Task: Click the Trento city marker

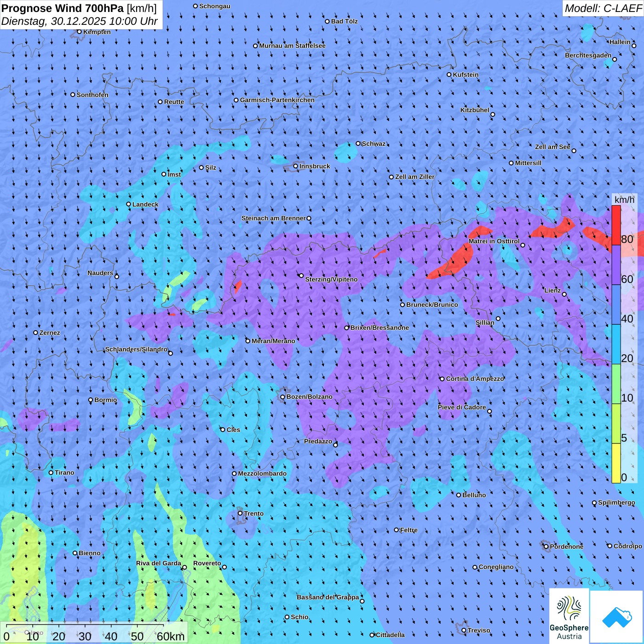Action: (240, 513)
